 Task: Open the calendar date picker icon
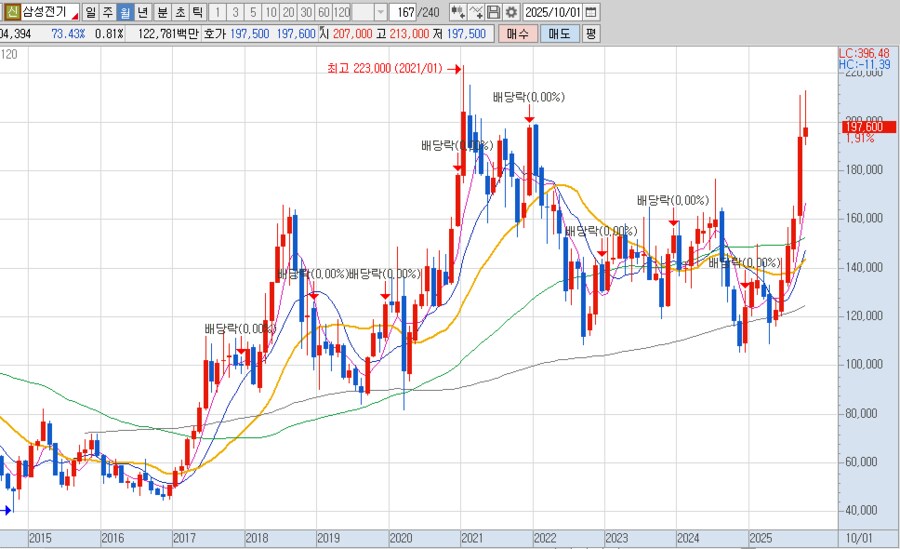[x=591, y=13]
